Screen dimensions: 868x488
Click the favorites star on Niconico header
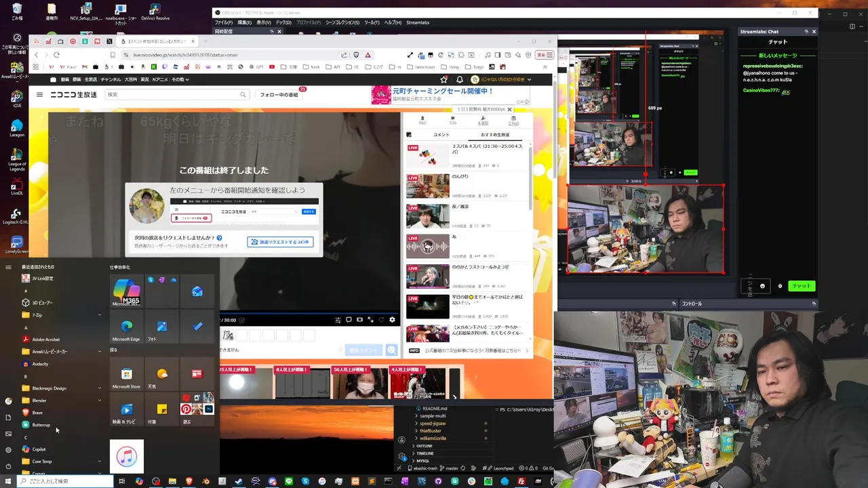click(x=444, y=79)
